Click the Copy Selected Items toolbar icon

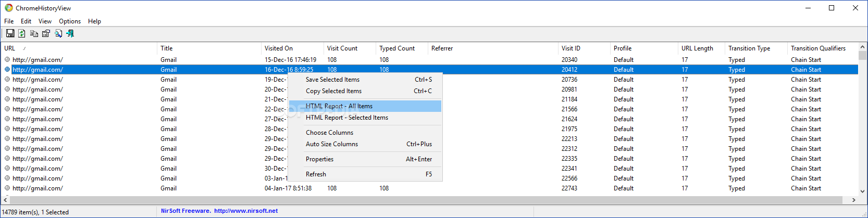tap(34, 33)
